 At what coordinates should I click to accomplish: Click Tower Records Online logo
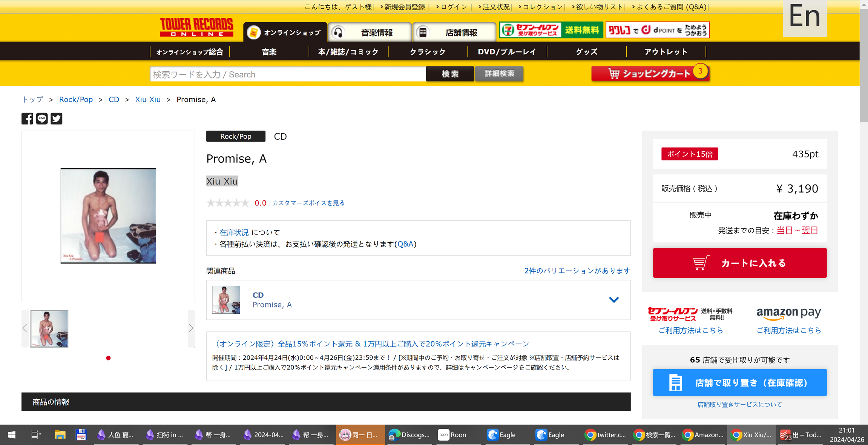(196, 27)
